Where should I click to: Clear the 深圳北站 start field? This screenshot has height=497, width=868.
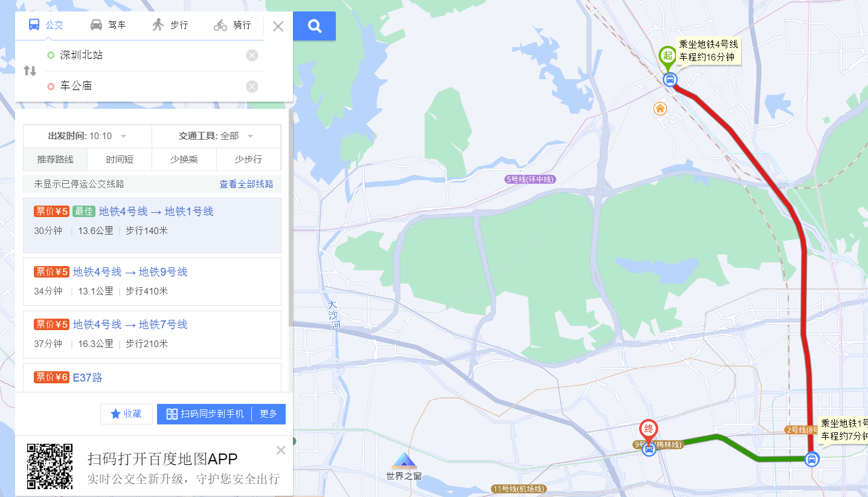[x=252, y=56]
